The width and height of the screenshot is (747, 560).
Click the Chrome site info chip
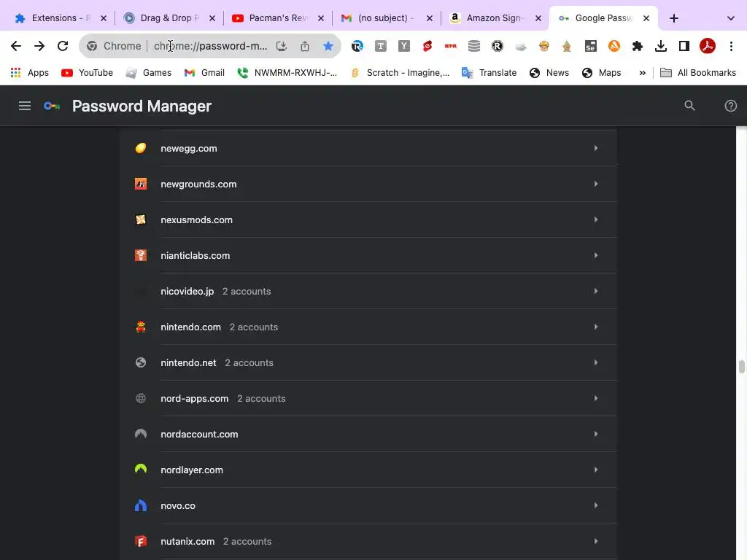(x=114, y=46)
